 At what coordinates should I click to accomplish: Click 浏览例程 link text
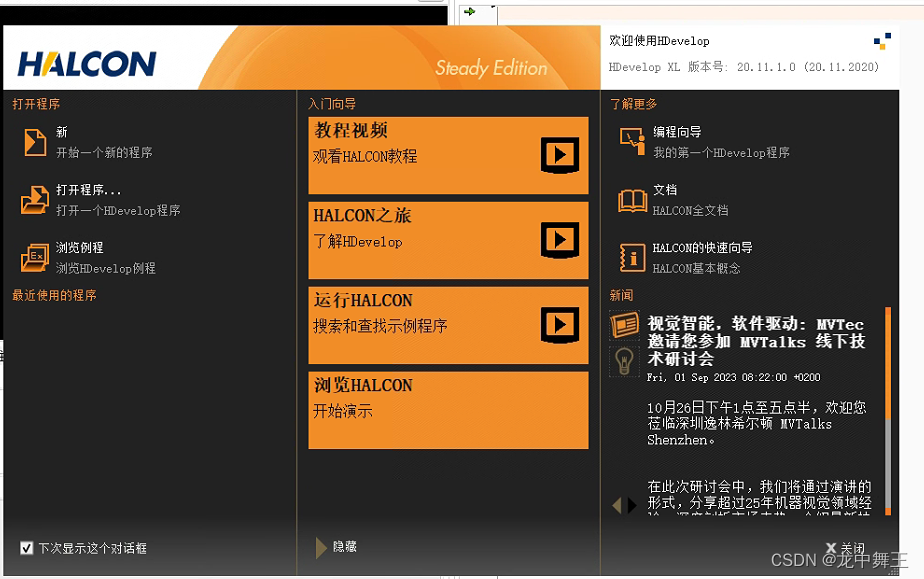tap(80, 247)
